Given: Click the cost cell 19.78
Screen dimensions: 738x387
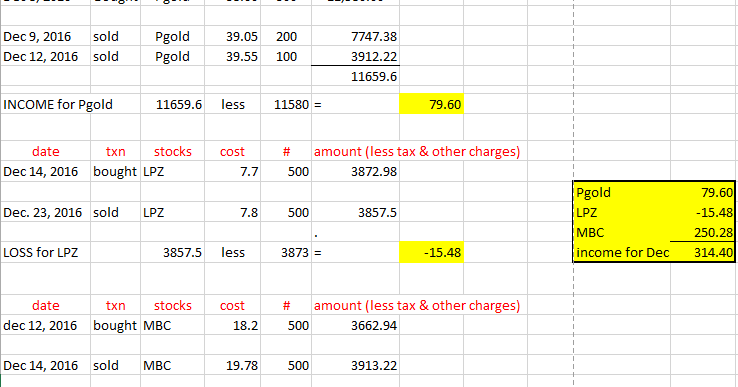Looking at the screenshot, I should [233, 365].
